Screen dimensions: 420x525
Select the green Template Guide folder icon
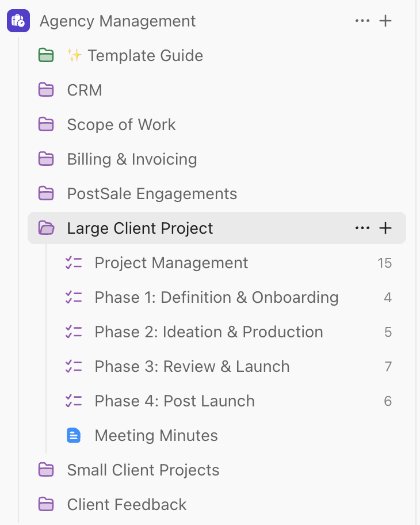click(46, 55)
